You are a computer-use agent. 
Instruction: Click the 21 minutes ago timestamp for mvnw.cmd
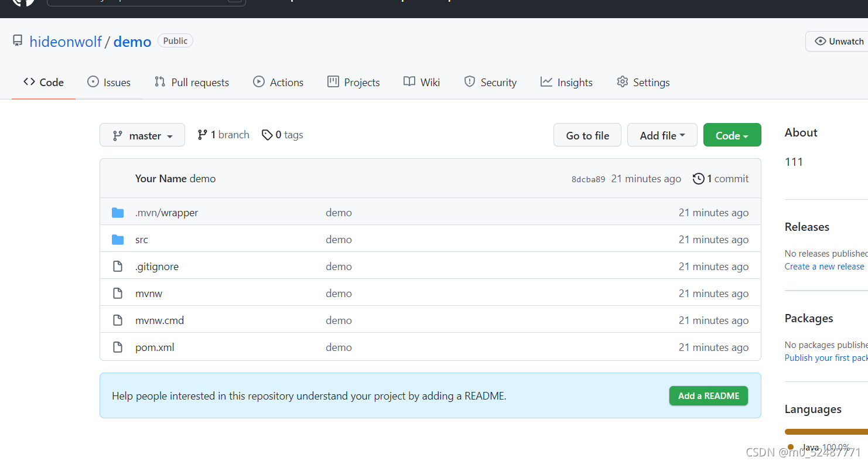click(x=713, y=320)
